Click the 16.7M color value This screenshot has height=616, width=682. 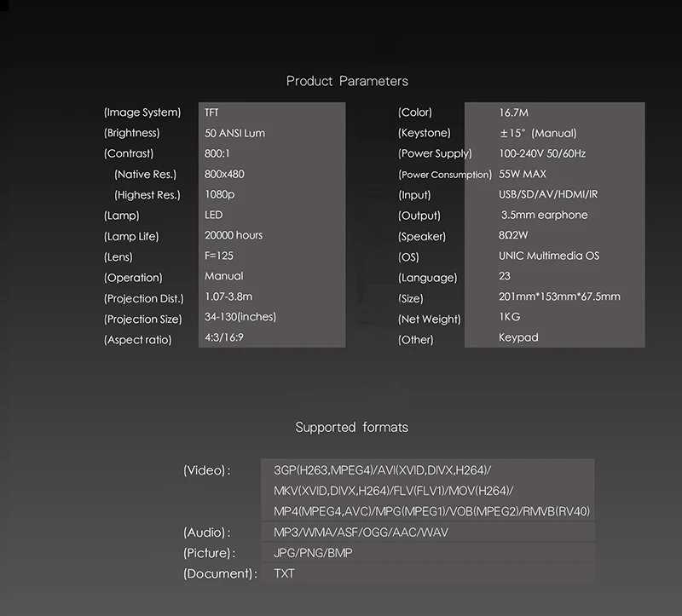(514, 112)
